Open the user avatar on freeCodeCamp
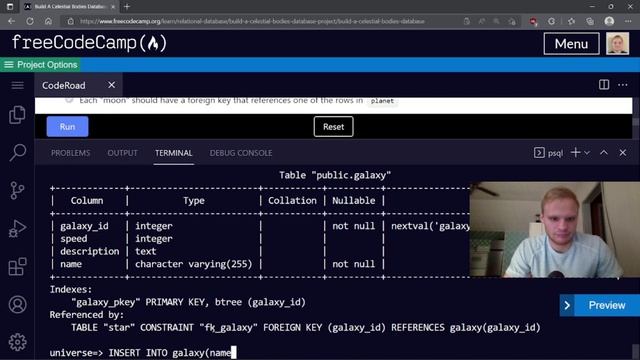 tap(617, 44)
